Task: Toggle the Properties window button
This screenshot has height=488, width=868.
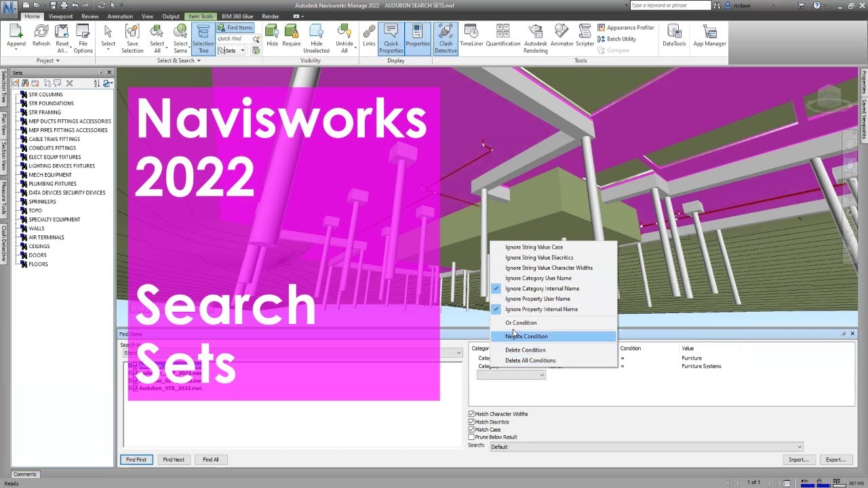Action: point(418,39)
